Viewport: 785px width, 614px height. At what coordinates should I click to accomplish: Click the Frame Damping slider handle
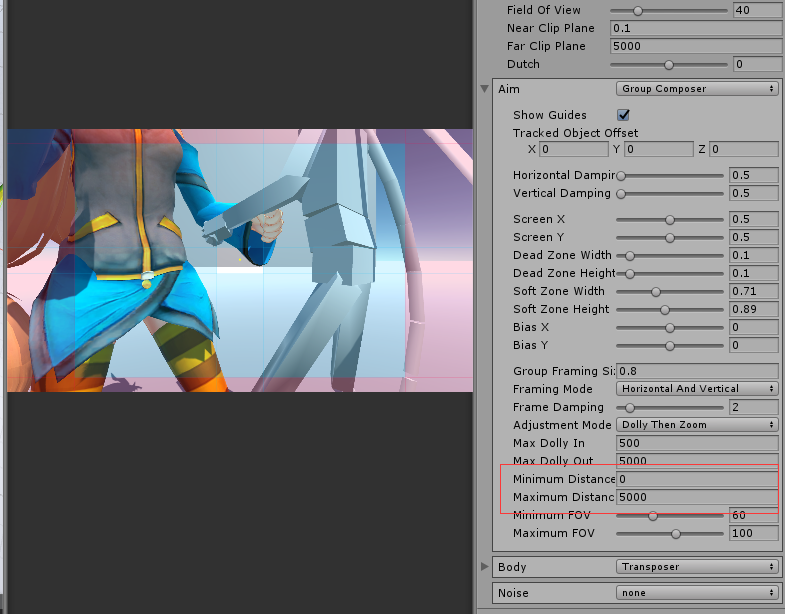(629, 407)
